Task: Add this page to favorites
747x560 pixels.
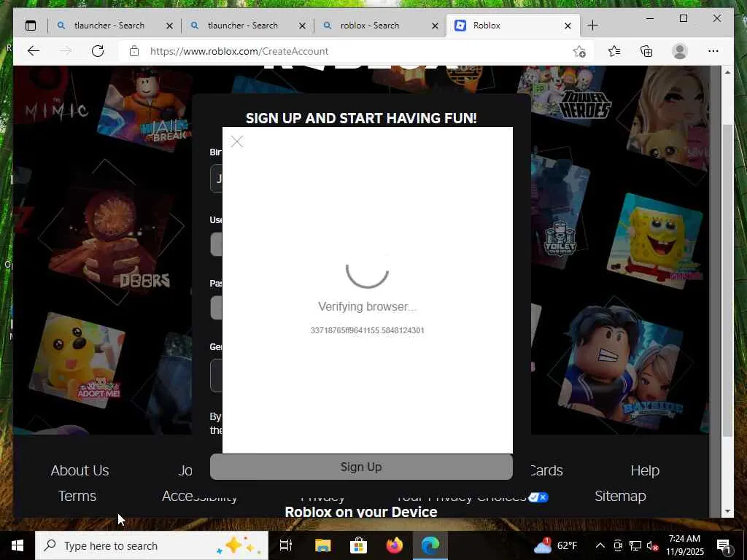Action: point(579,52)
